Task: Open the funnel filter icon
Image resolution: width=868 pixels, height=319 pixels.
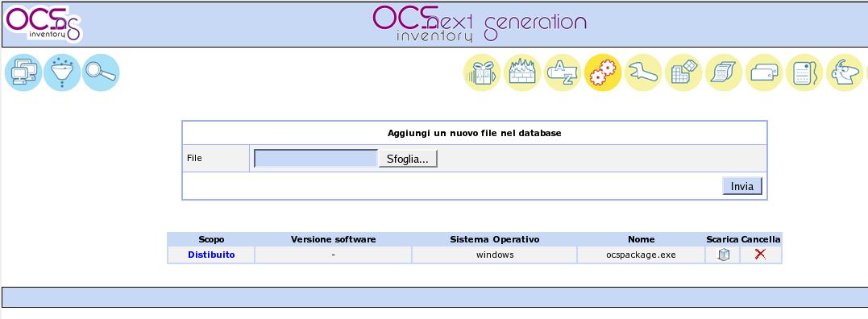Action: tap(62, 72)
